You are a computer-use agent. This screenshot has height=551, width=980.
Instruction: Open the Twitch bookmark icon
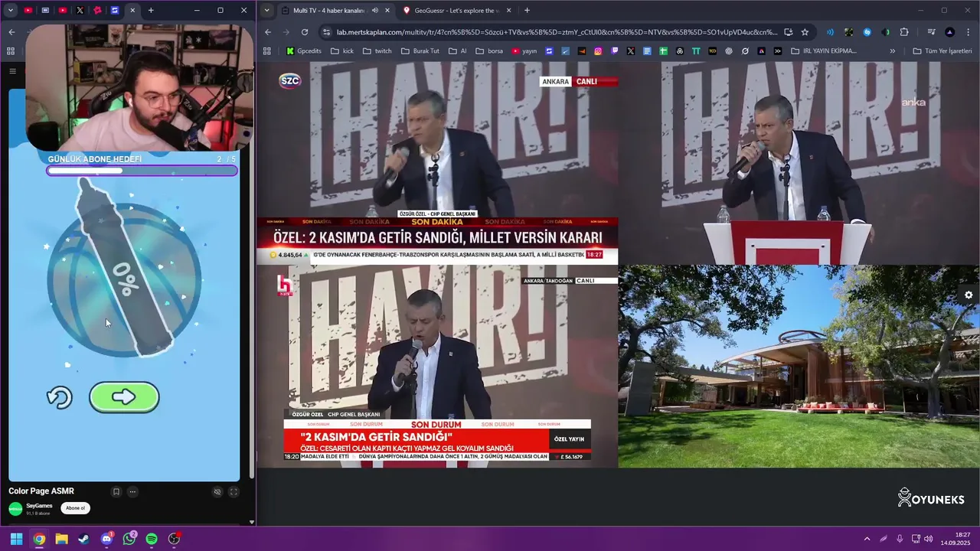(615, 51)
